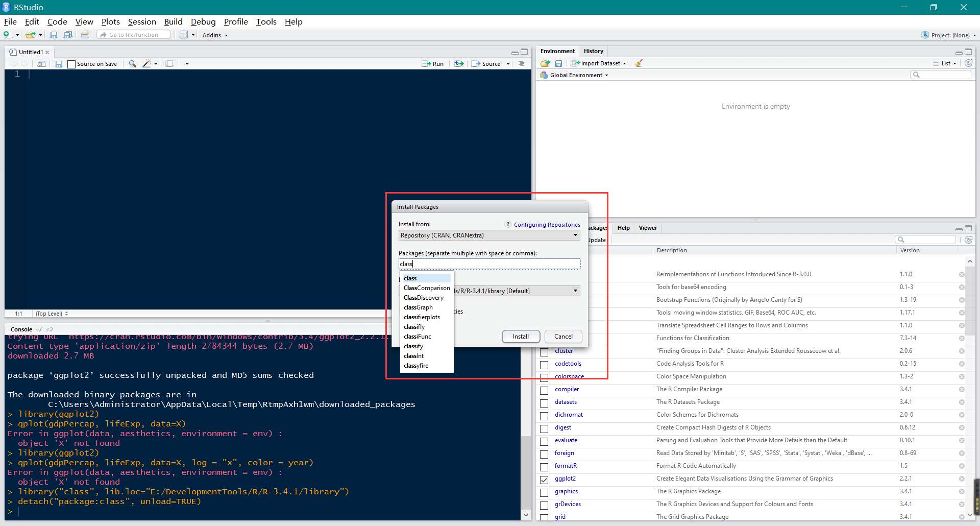Click the Open File folder icon
The width and height of the screenshot is (980, 526).
[31, 35]
